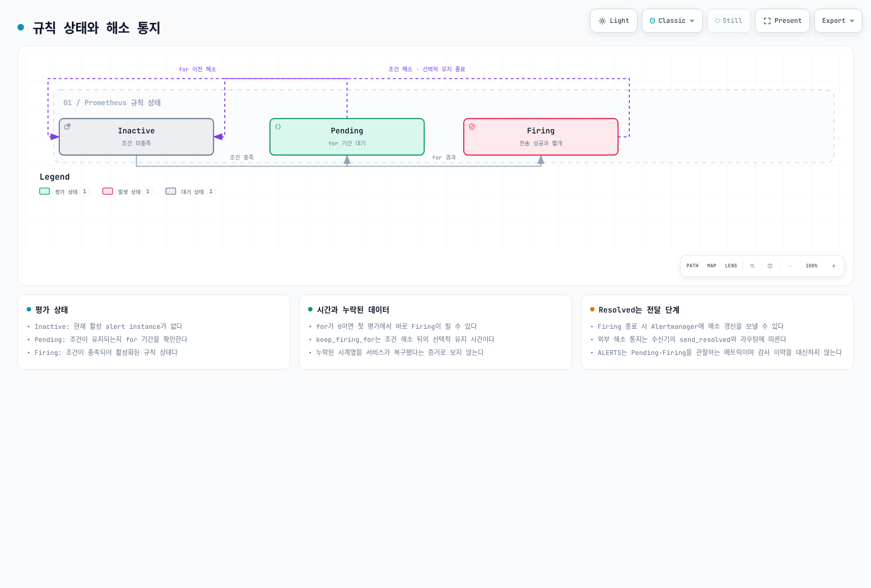
Task: Click the 규칙 상태와 해소 통지 page title
Action: pyautogui.click(x=96, y=28)
